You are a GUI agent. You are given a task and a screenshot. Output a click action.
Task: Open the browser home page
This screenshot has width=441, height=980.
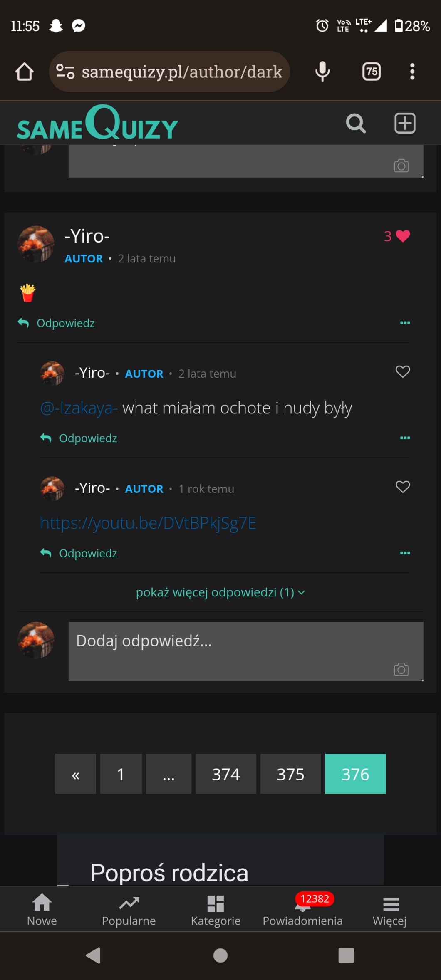(25, 72)
